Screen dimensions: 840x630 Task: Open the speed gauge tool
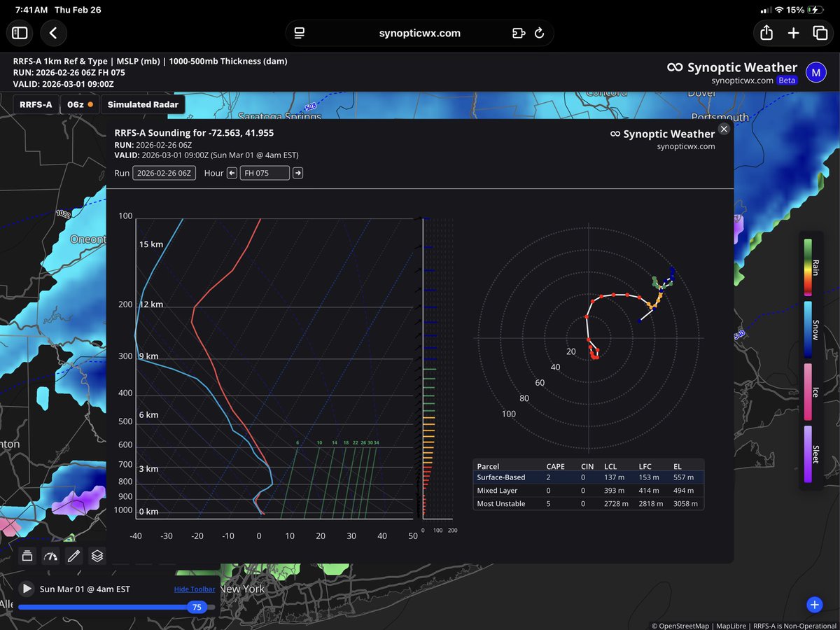click(50, 556)
